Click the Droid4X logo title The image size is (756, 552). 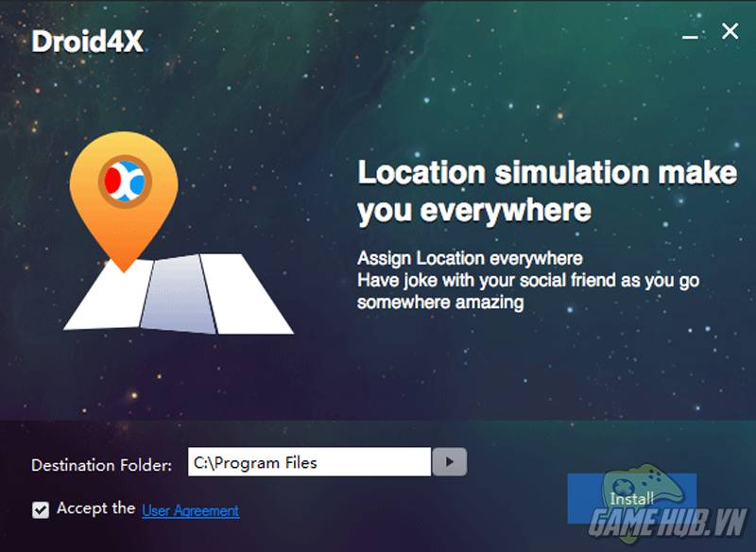(x=87, y=42)
